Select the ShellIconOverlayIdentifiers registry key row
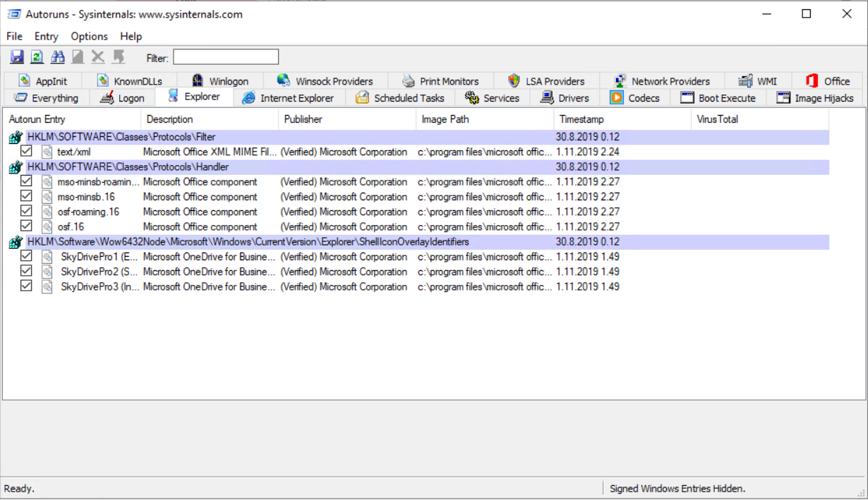Image resolution: width=868 pixels, height=500 pixels. 416,242
